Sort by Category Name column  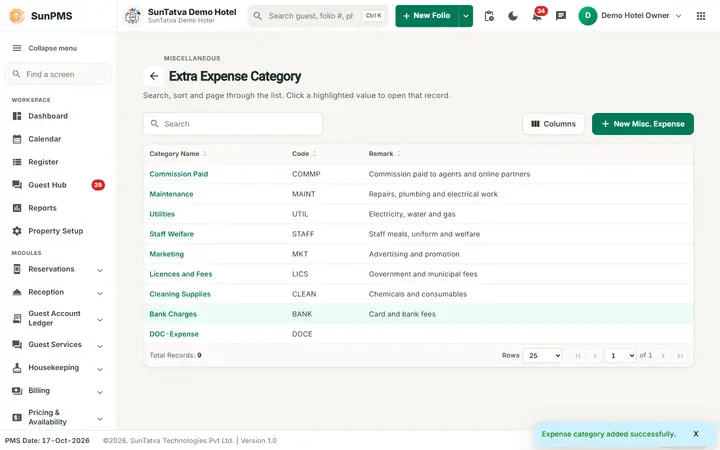[x=178, y=154]
